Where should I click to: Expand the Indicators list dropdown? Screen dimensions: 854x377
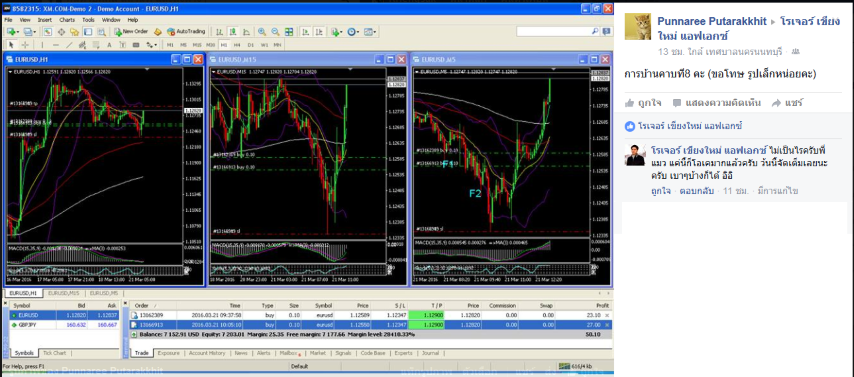coord(337,32)
